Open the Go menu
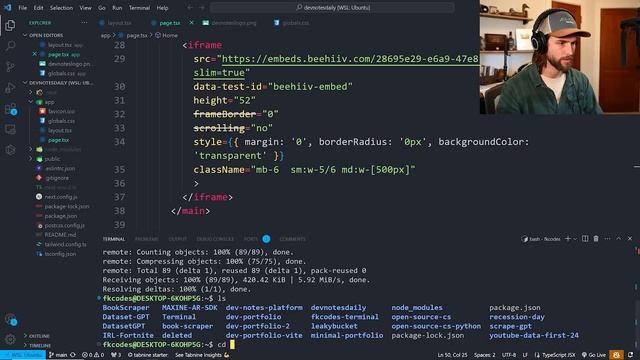Image resolution: width=640 pixels, height=360 pixels. point(102,8)
